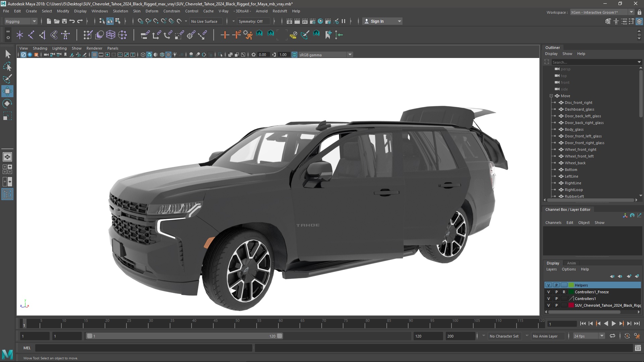
Task: Click the HumanIK running figure icon
Action: [248, 35]
